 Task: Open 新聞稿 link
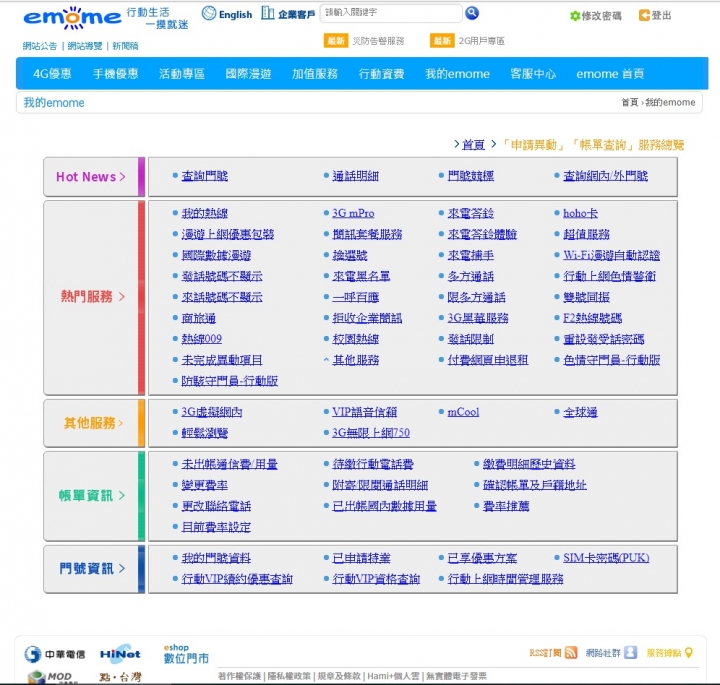[x=125, y=46]
